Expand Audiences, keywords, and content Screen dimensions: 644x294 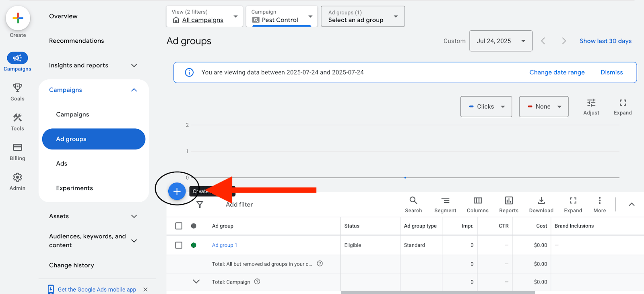(134, 241)
